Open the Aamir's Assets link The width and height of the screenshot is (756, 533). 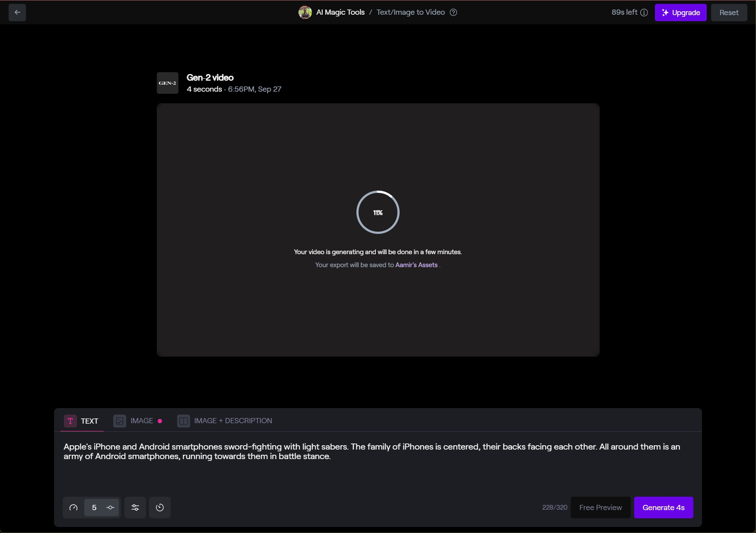416,265
